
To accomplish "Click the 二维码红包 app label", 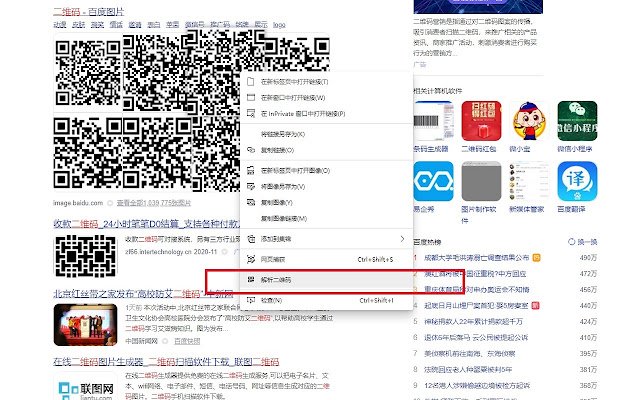I will click(x=479, y=149).
